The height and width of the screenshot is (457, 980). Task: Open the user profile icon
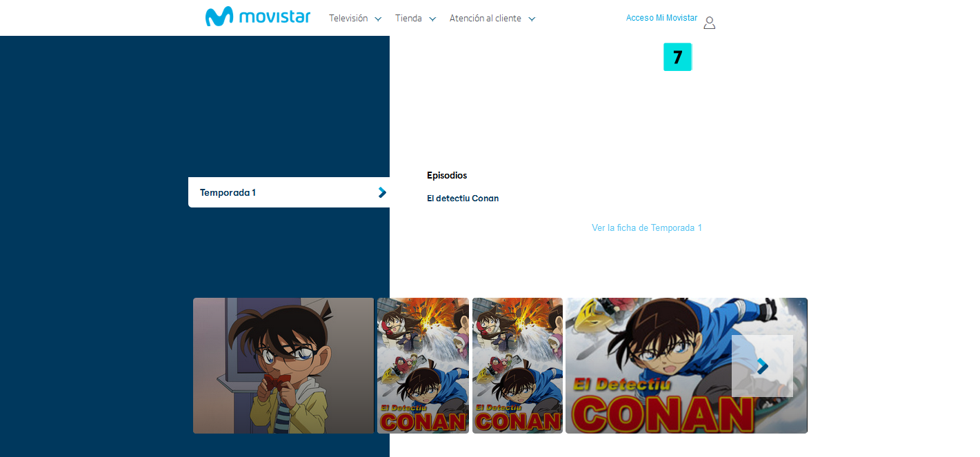[x=709, y=23]
